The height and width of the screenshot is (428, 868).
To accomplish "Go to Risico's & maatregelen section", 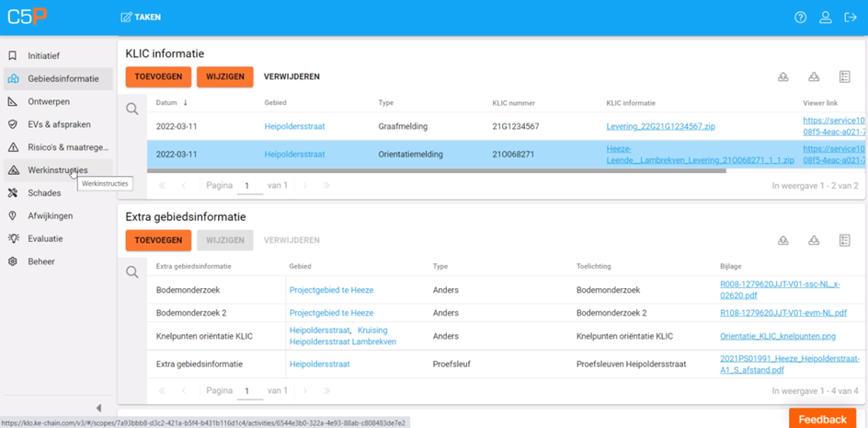I will [67, 147].
